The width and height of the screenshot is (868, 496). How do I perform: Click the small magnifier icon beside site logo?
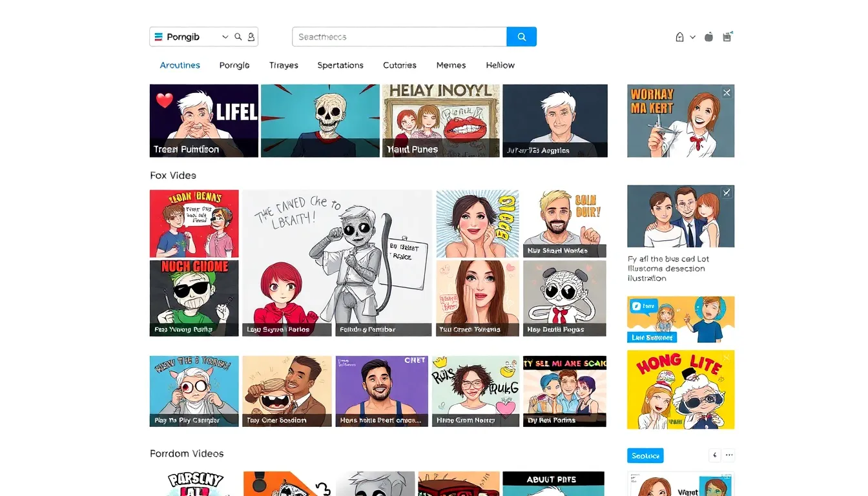(238, 37)
